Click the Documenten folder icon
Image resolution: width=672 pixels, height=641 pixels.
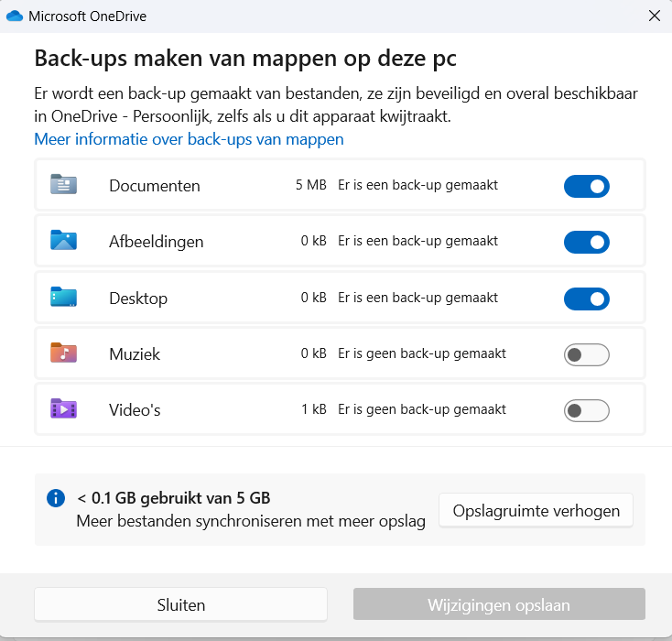point(63,185)
